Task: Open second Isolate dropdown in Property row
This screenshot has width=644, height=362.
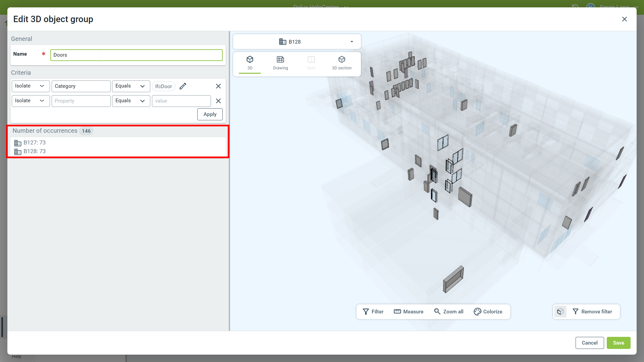Action: pos(31,101)
